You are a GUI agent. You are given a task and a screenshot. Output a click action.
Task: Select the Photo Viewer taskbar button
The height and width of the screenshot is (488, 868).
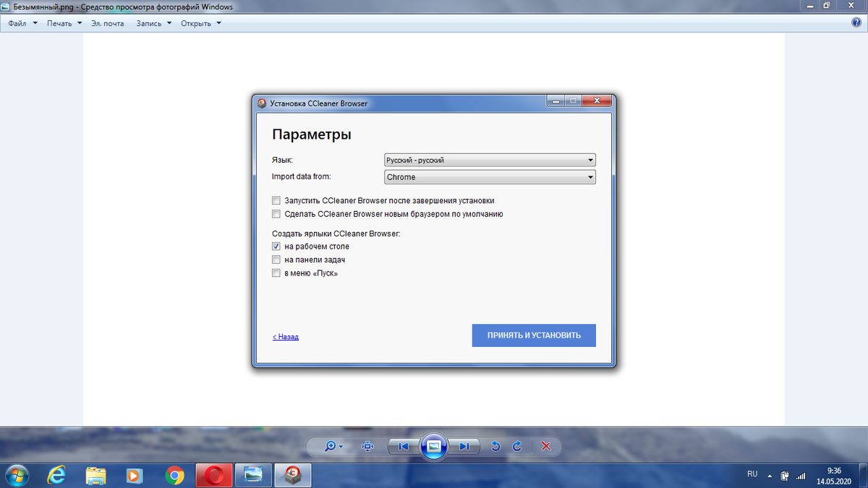253,475
